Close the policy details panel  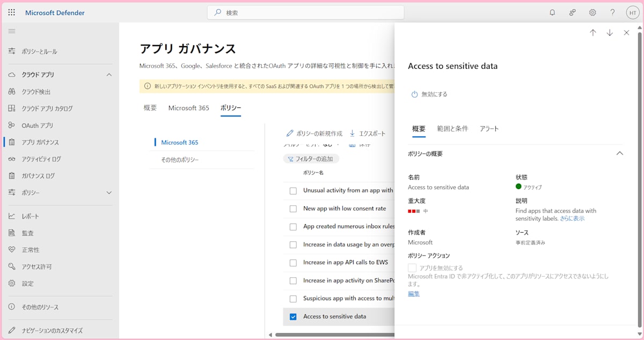coord(626,33)
